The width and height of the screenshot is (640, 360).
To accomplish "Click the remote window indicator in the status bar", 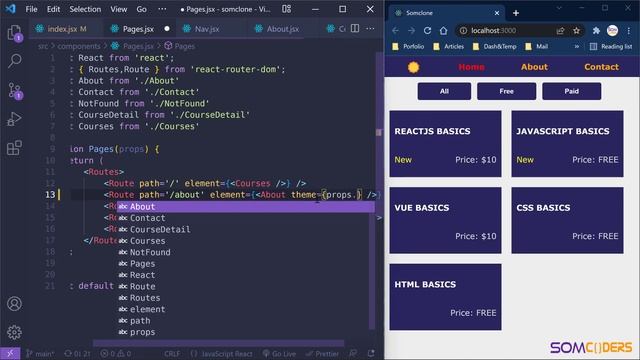I will pyautogui.click(x=10, y=353).
